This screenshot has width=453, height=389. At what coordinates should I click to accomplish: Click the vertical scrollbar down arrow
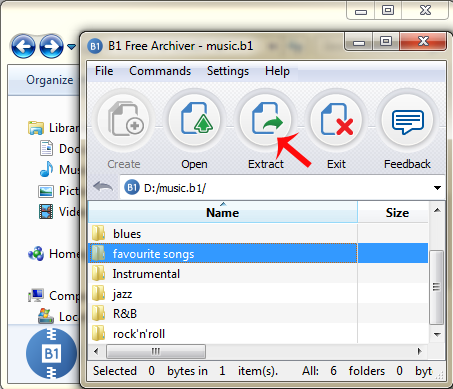click(437, 334)
